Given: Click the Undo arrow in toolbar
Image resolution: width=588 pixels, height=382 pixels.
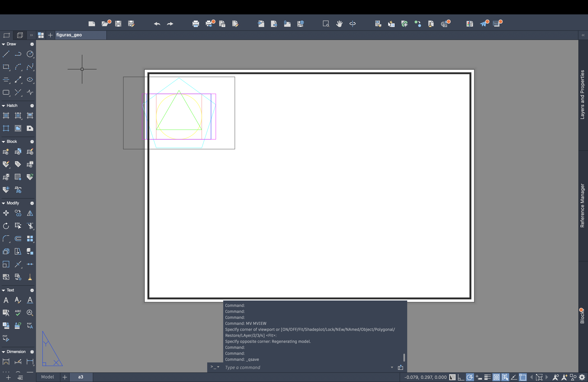Looking at the screenshot, I should (157, 24).
